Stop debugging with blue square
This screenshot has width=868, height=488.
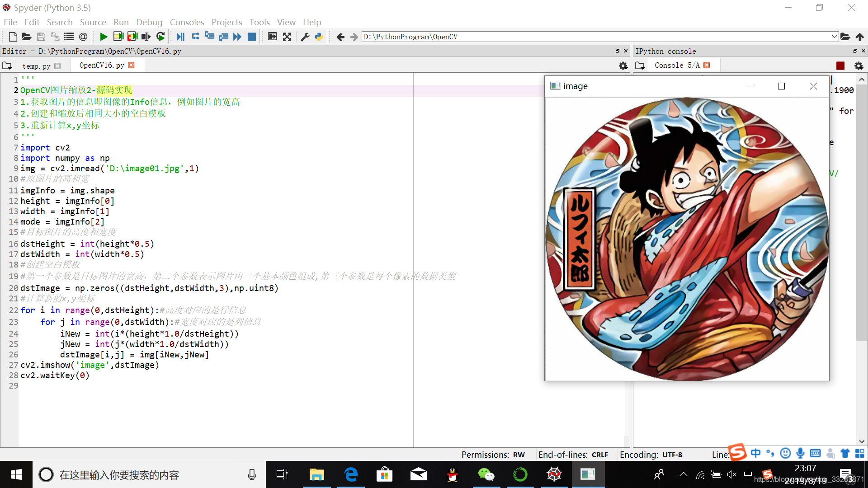point(252,37)
